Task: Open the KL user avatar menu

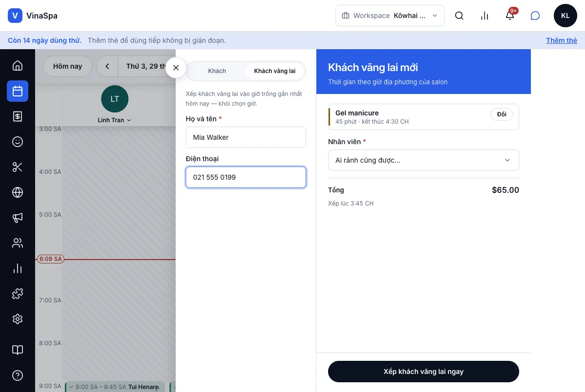Action: click(x=565, y=16)
